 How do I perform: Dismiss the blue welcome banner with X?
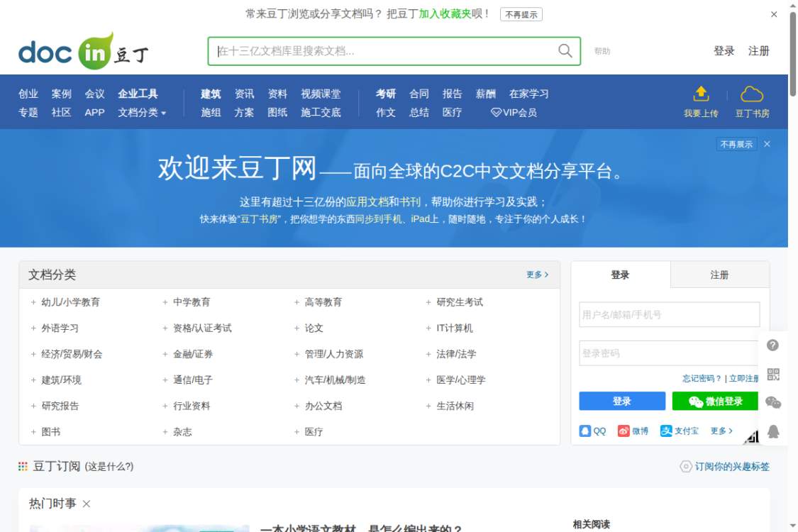[x=767, y=144]
